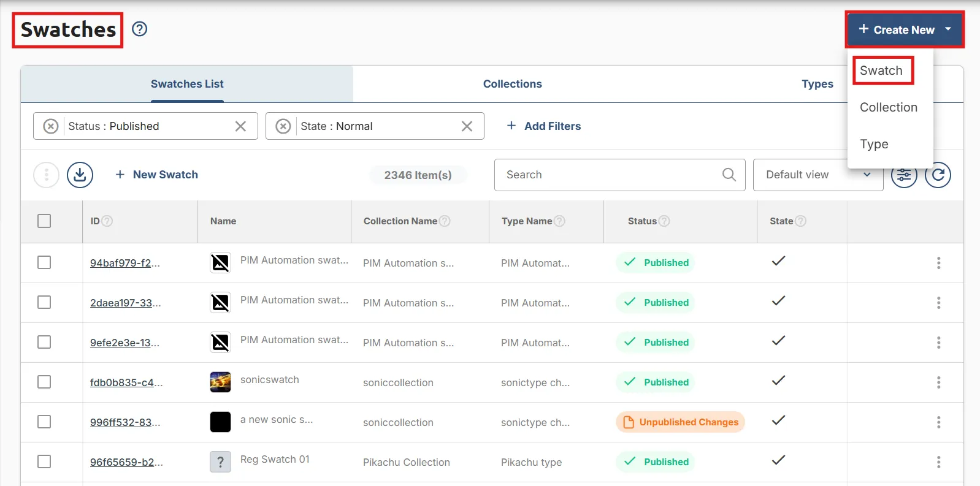Choose Collection from Create New menu
The width and height of the screenshot is (980, 486).
tap(889, 107)
